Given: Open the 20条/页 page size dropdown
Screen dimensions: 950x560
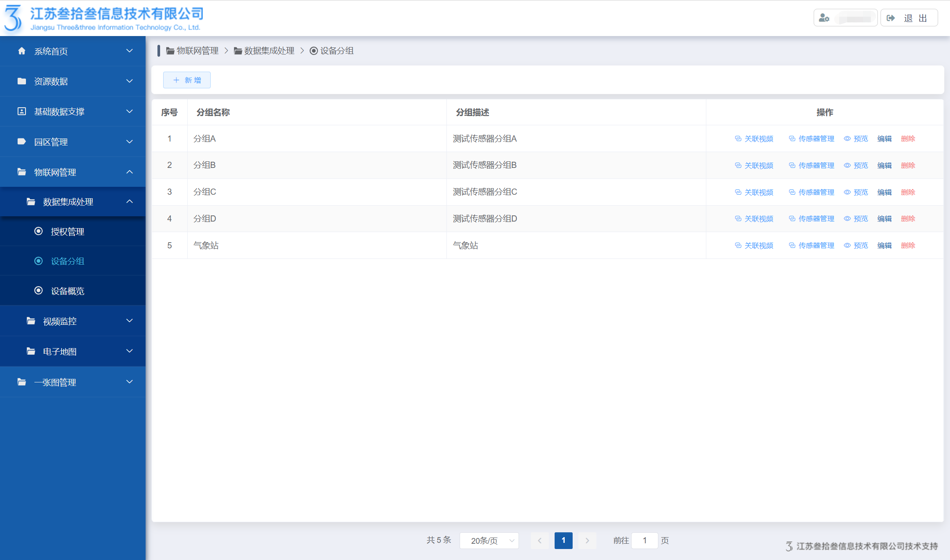Looking at the screenshot, I should pos(489,541).
